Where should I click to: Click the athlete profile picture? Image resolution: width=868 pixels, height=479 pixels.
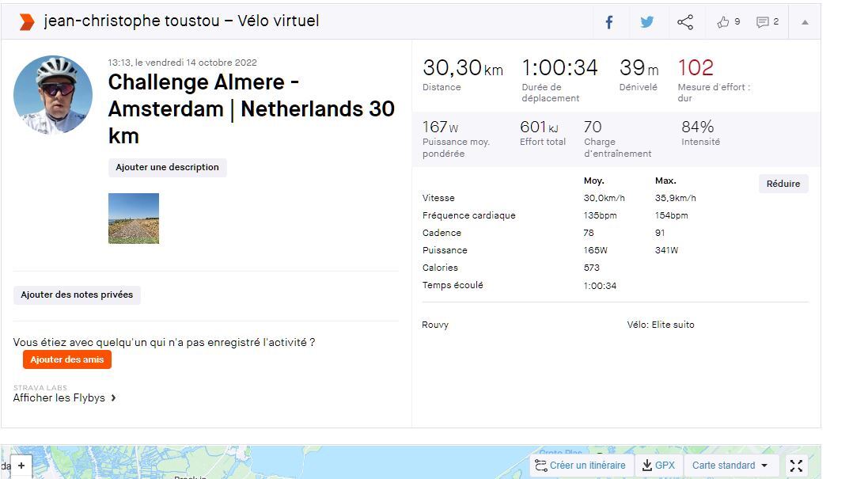click(53, 95)
